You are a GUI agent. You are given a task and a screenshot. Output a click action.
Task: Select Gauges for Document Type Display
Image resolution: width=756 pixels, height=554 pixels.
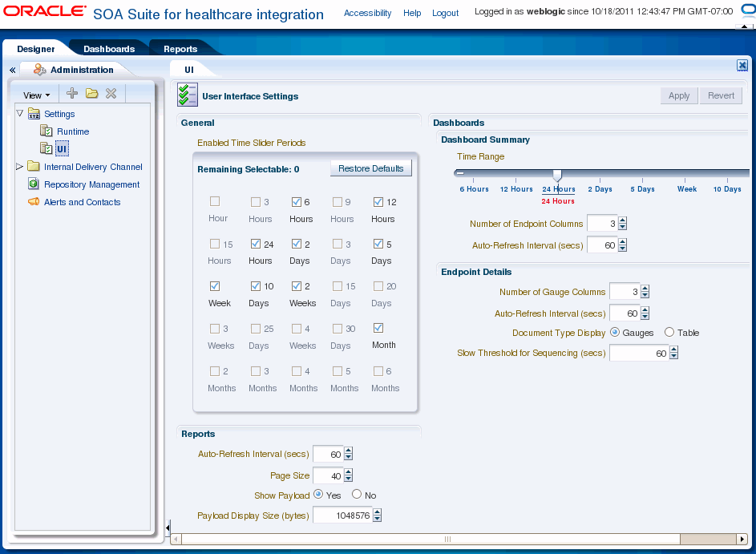tap(615, 332)
